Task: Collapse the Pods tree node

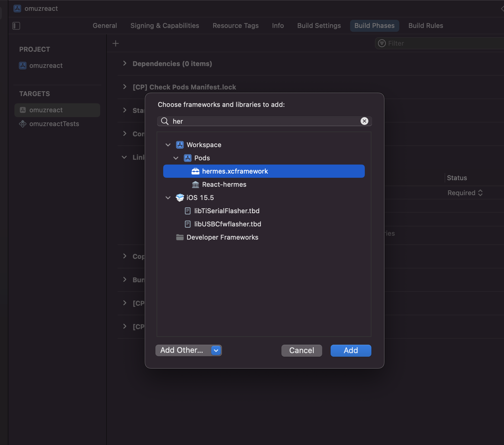Action: point(176,158)
